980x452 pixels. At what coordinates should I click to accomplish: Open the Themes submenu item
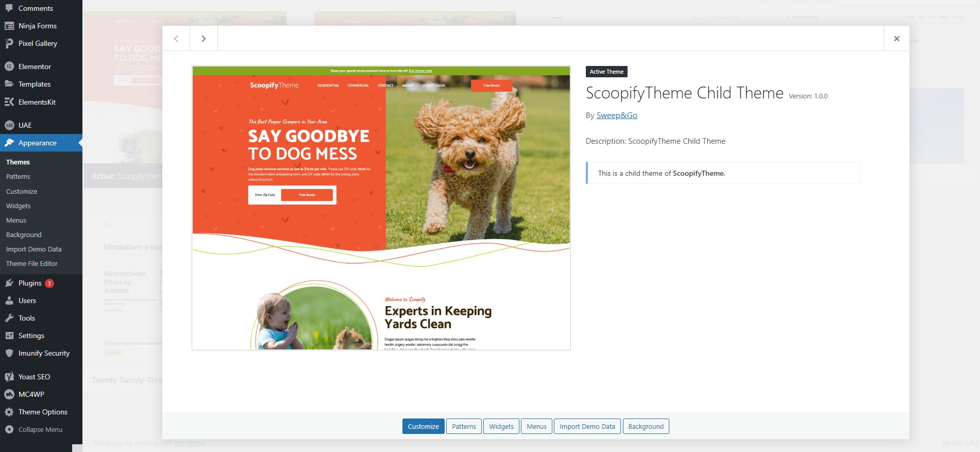click(18, 162)
